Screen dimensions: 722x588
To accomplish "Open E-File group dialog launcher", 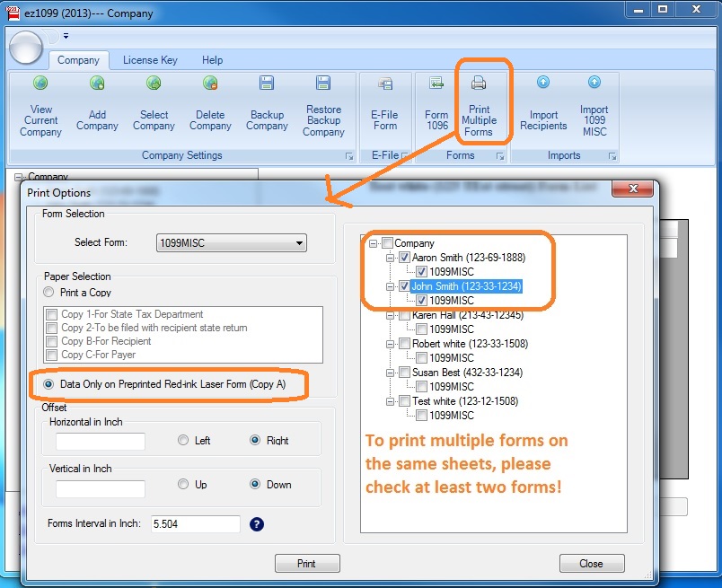I will (x=405, y=156).
